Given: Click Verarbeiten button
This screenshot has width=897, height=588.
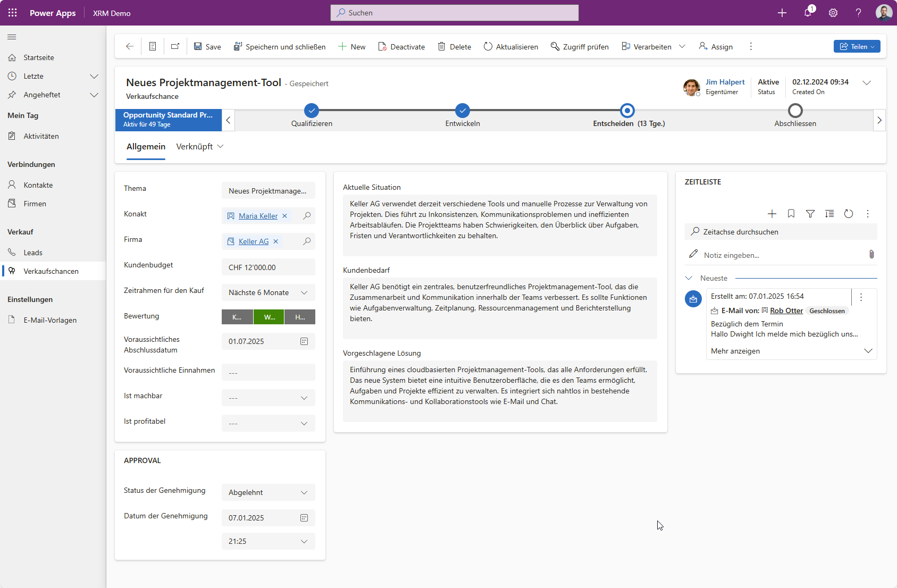Looking at the screenshot, I should pos(647,47).
